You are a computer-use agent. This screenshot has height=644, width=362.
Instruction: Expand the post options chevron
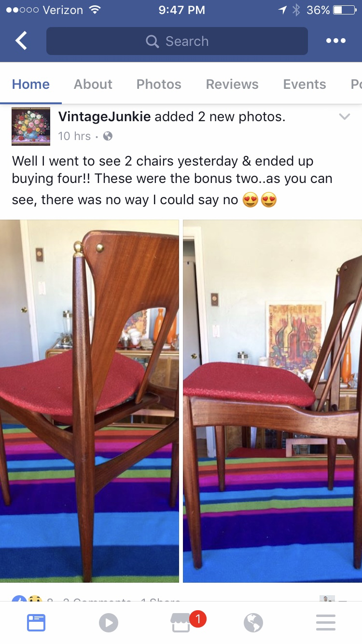pyautogui.click(x=344, y=117)
